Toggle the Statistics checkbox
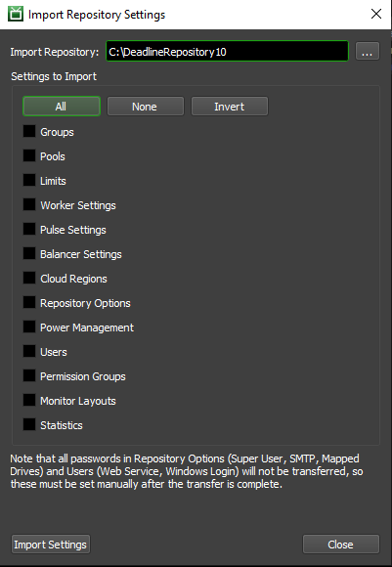Viewport: 392px width, 567px height. pos(29,424)
